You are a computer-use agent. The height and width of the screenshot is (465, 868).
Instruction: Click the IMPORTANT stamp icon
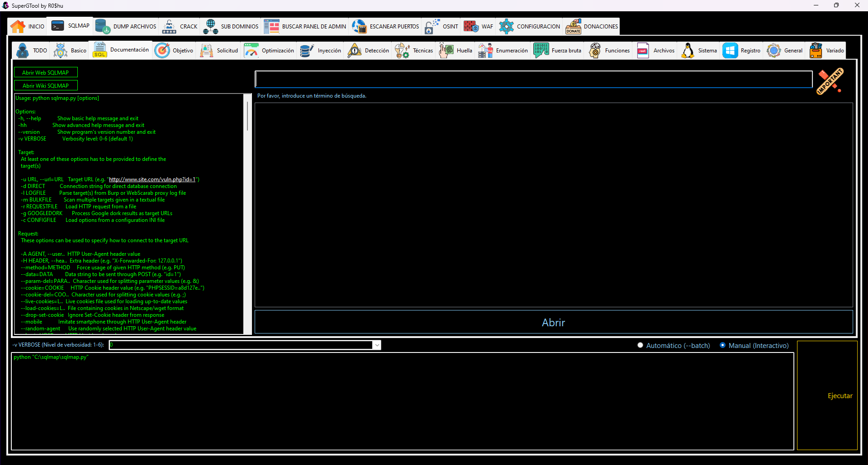(x=830, y=81)
